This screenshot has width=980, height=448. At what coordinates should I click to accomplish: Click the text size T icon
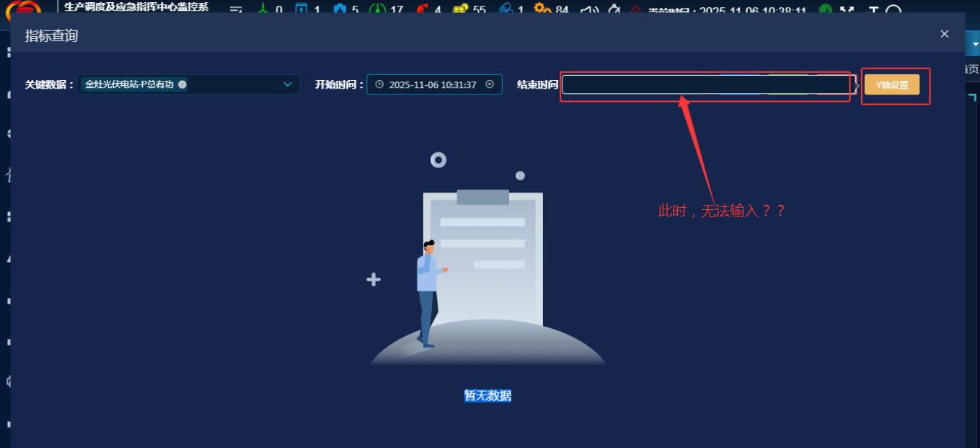point(873,11)
